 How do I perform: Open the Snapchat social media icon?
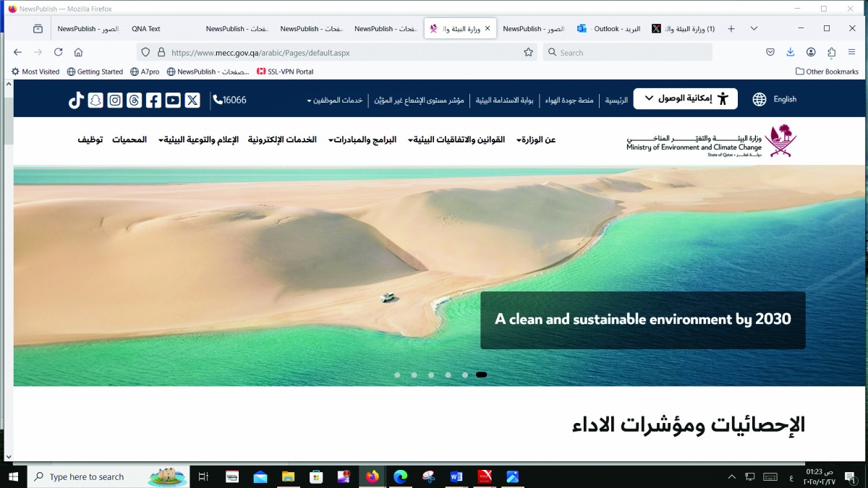point(95,100)
